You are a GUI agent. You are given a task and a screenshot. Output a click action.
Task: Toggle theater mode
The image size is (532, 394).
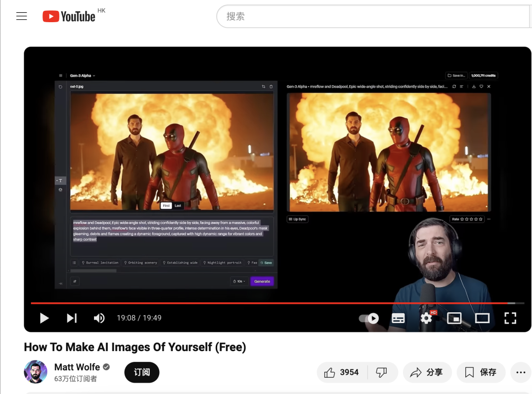[x=482, y=318]
